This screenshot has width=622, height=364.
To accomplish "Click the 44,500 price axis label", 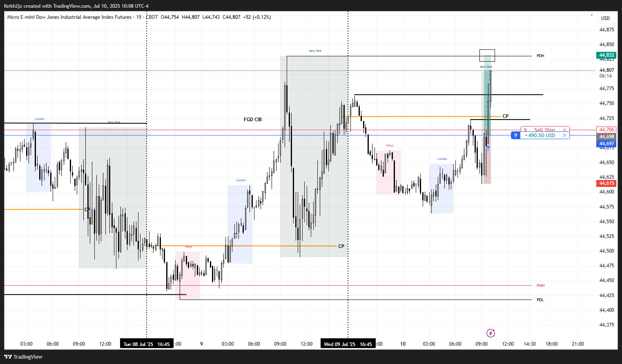I will 606,251.
